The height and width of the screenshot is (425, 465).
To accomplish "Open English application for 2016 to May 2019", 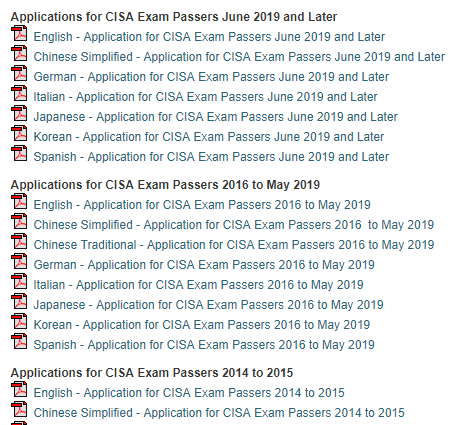I will pos(202,205).
